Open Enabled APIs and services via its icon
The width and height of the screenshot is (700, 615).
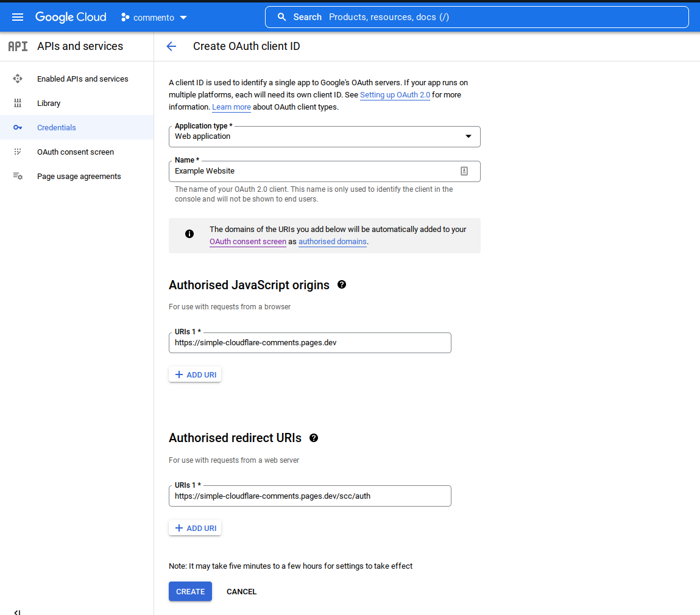[x=18, y=79]
